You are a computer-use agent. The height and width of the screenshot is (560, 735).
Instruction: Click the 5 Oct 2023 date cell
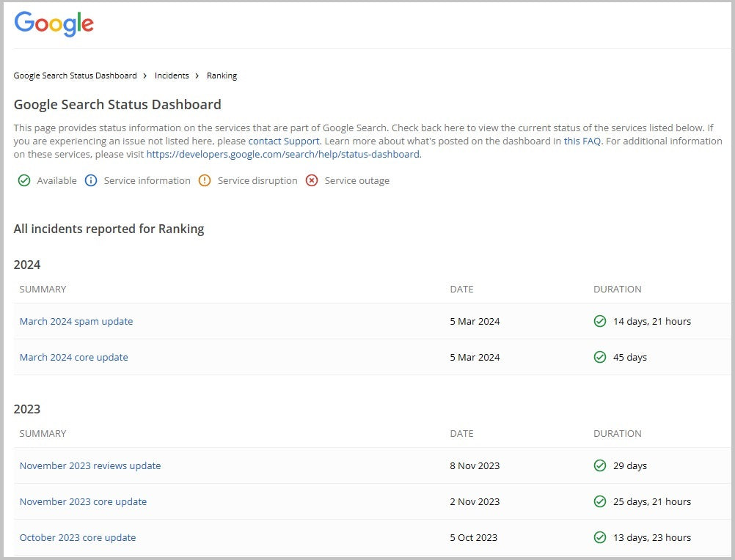click(473, 537)
